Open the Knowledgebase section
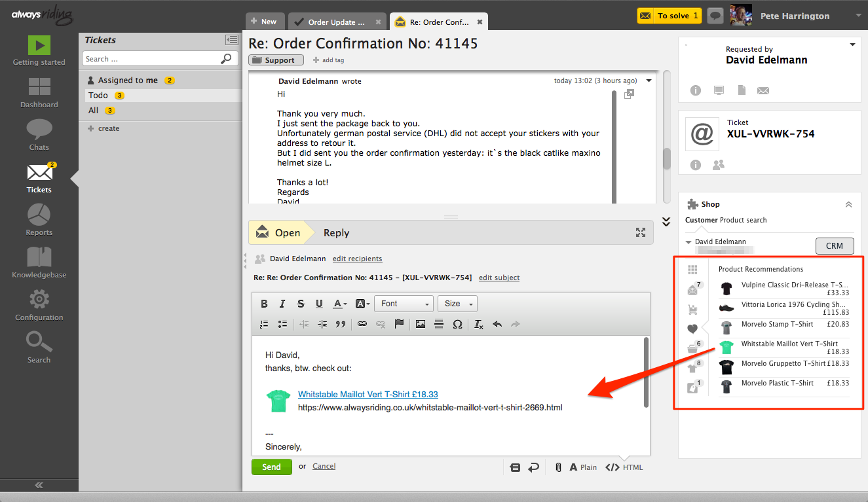This screenshot has height=502, width=868. (39, 263)
